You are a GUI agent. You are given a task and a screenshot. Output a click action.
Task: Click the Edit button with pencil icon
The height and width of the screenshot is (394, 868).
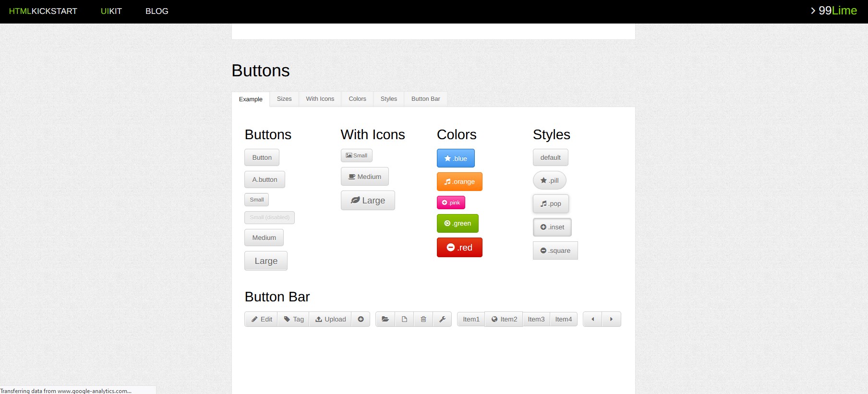pyautogui.click(x=261, y=319)
